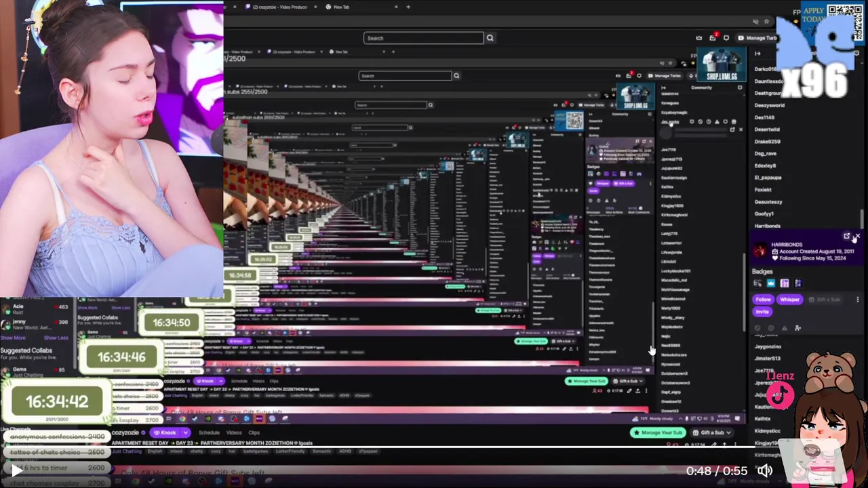
Task: Open the Prime loot crown icon
Action: click(x=699, y=38)
